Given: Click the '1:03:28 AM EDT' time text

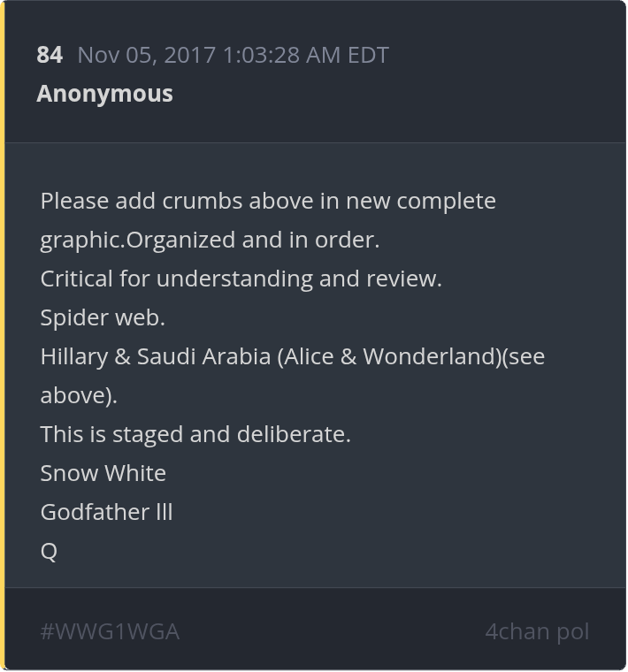Looking at the screenshot, I should pyautogui.click(x=306, y=55).
